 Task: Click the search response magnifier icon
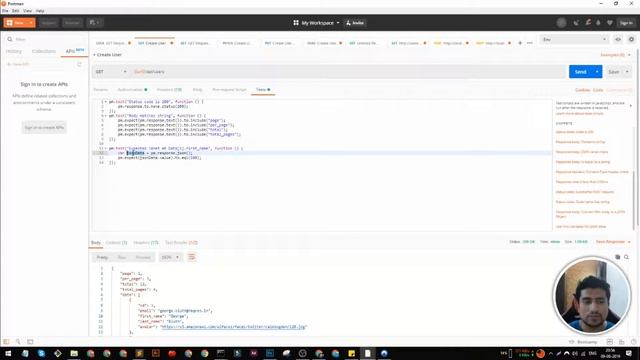[x=627, y=257]
